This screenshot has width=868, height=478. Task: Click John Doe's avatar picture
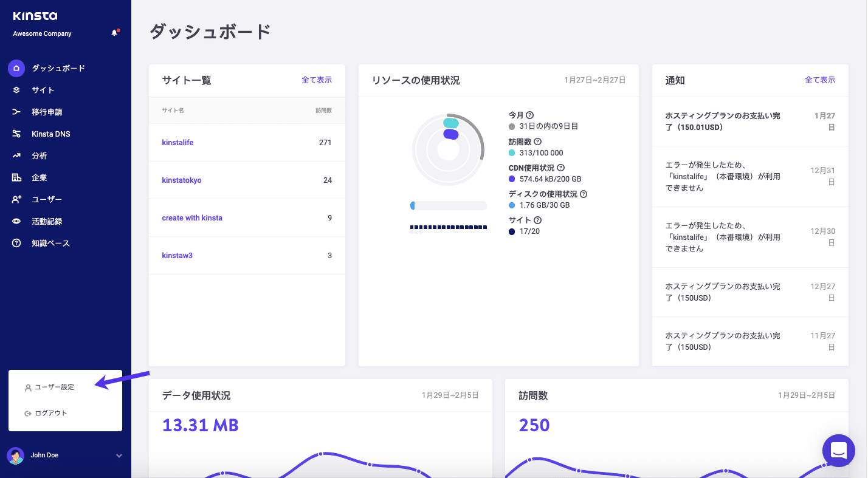(x=16, y=456)
